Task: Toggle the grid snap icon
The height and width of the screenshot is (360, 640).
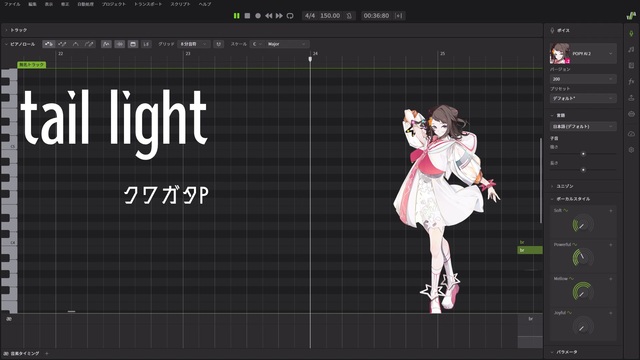Action: [x=219, y=44]
